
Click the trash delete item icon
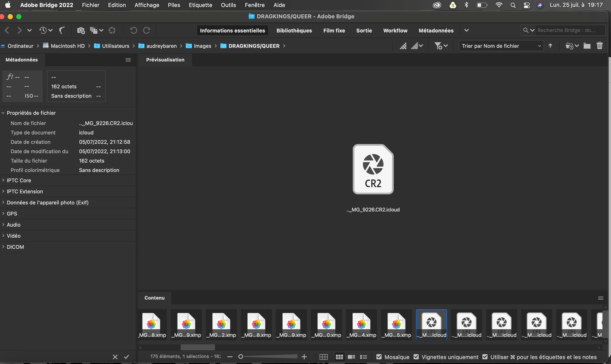coord(599,46)
